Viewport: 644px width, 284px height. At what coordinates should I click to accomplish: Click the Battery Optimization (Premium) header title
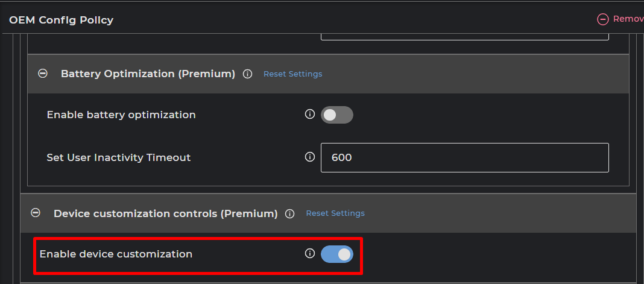148,74
